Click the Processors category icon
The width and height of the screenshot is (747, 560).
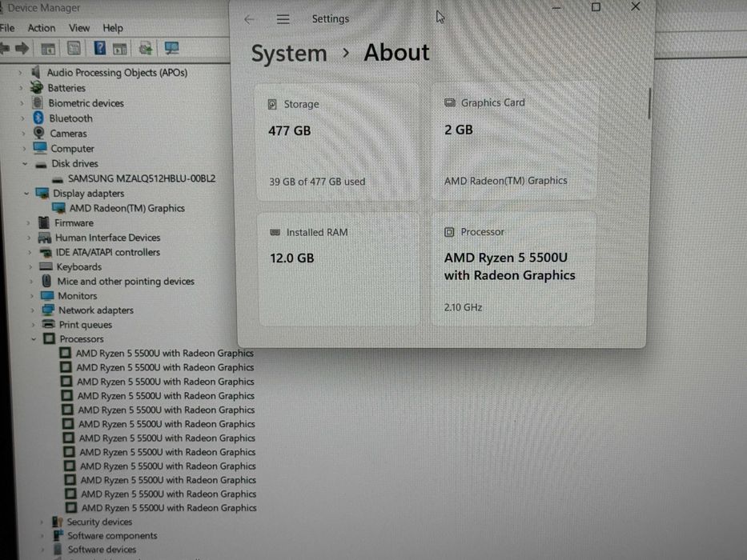click(49, 338)
